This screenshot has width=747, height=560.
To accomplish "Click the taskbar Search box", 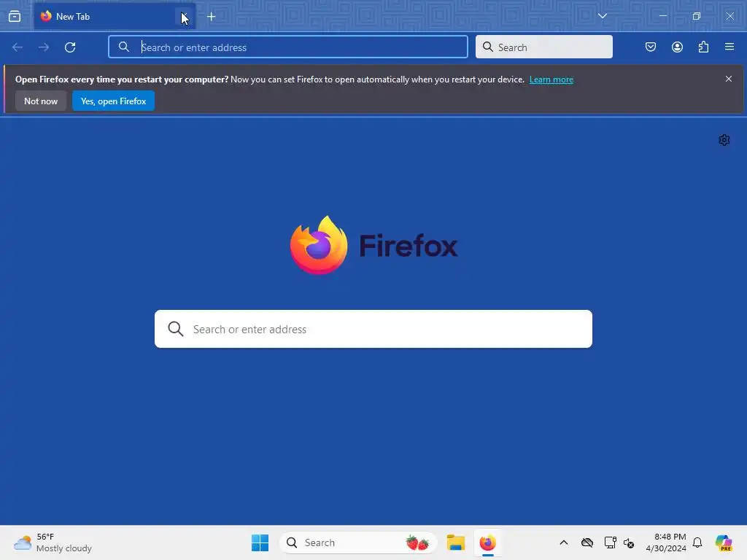I will 357,542.
